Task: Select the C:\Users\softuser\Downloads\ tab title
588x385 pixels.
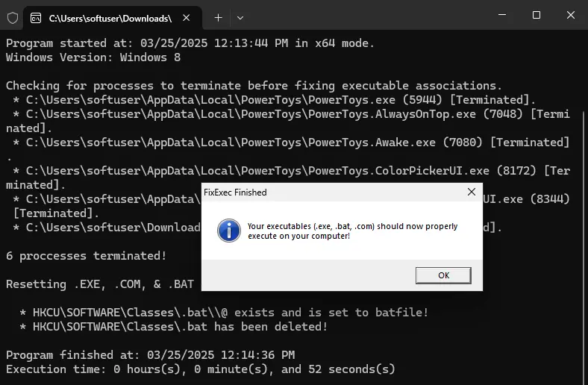Action: click(x=110, y=19)
